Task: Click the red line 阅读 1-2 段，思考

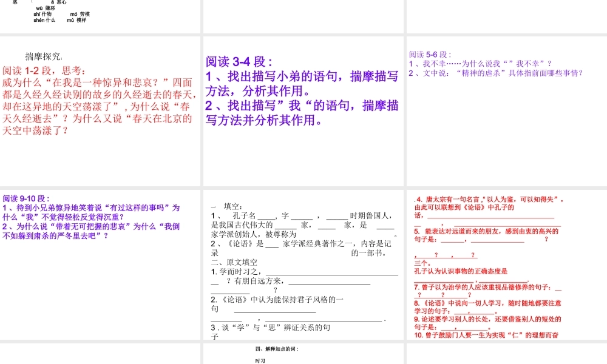Action: click(x=44, y=70)
